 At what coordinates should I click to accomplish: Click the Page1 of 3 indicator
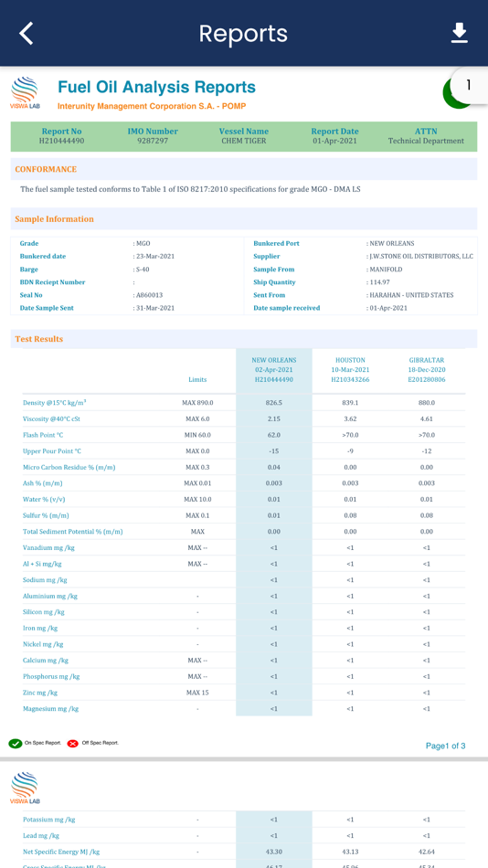pyautogui.click(x=445, y=746)
